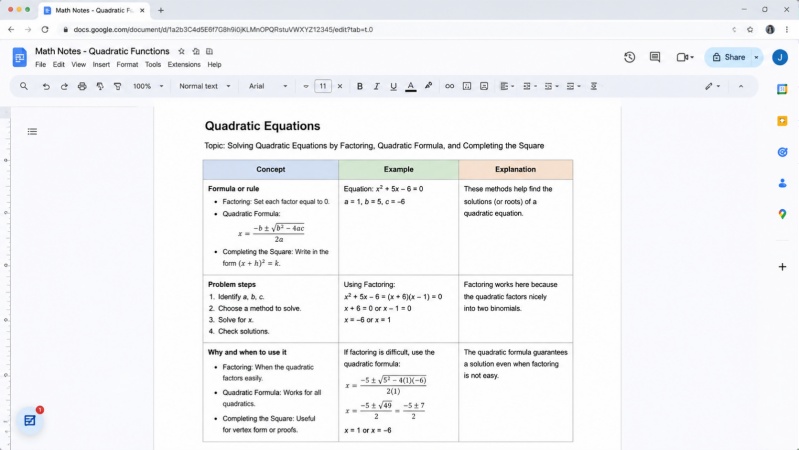Collapse the menus with the chevron
799x450 pixels.
741,86
